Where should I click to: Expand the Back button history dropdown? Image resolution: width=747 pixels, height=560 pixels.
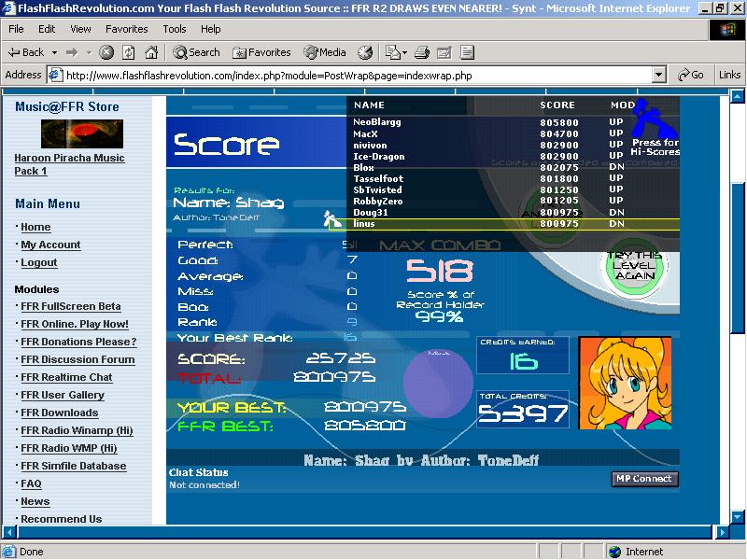55,52
